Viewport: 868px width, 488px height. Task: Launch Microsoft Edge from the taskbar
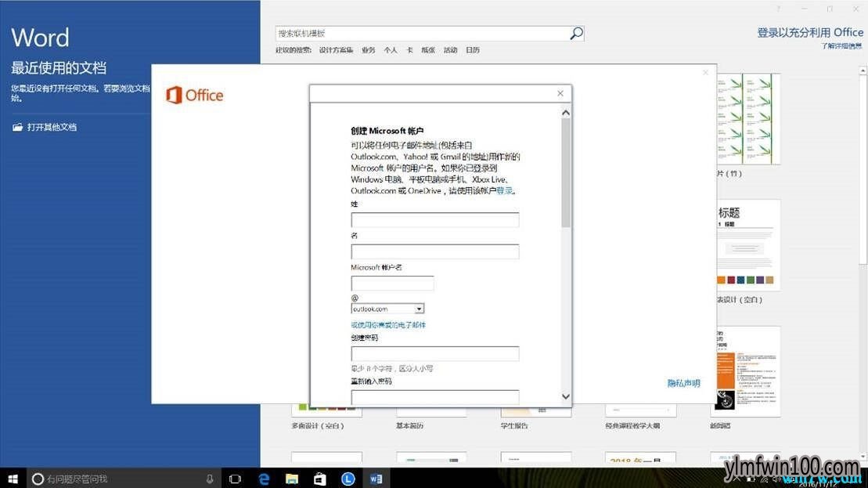[x=264, y=479]
